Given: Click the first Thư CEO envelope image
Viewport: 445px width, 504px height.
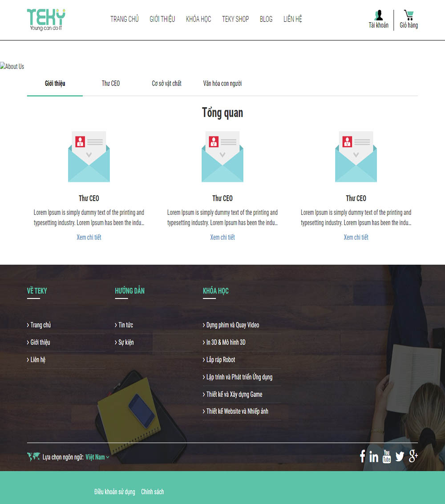Looking at the screenshot, I should coord(89,157).
